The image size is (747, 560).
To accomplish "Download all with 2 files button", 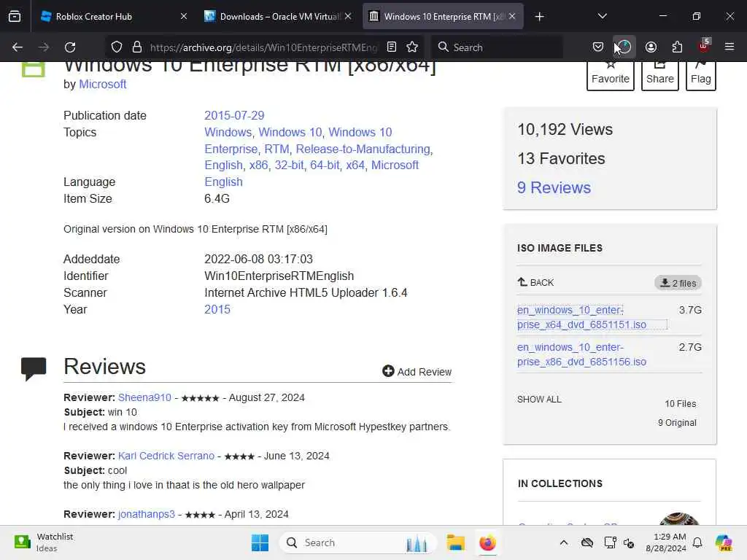I will pos(678,283).
